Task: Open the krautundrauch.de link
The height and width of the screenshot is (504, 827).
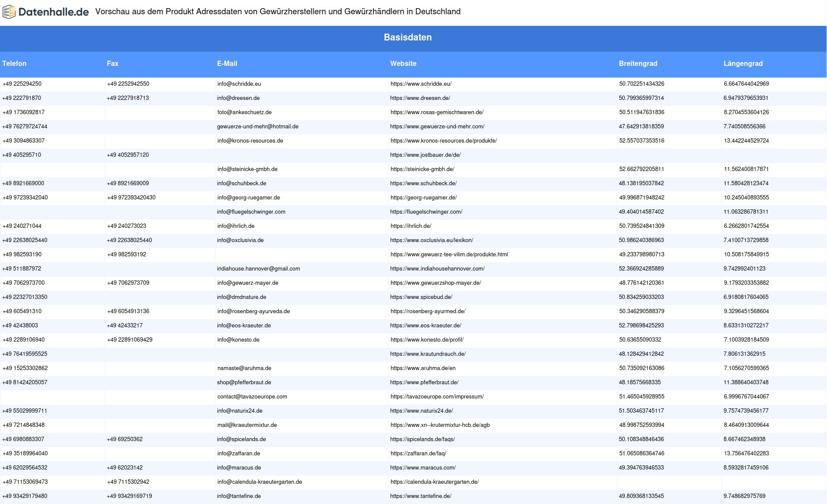Action: [x=428, y=354]
